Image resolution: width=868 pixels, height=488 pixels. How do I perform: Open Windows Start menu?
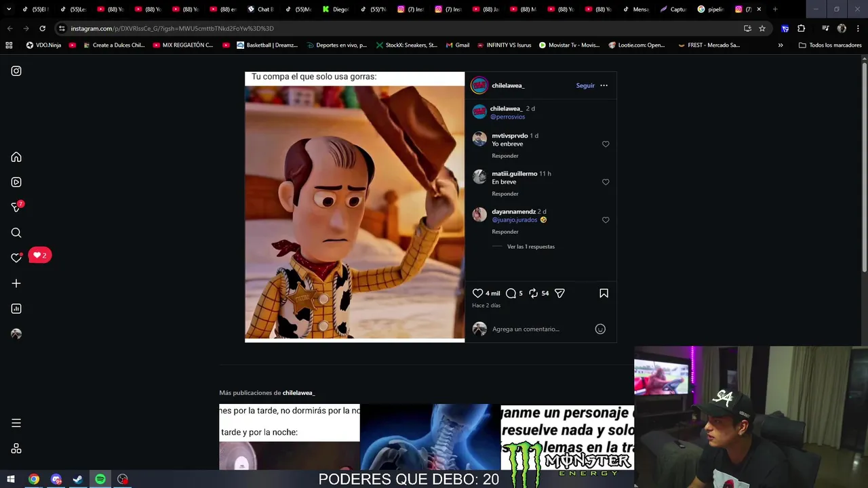tap(11, 479)
